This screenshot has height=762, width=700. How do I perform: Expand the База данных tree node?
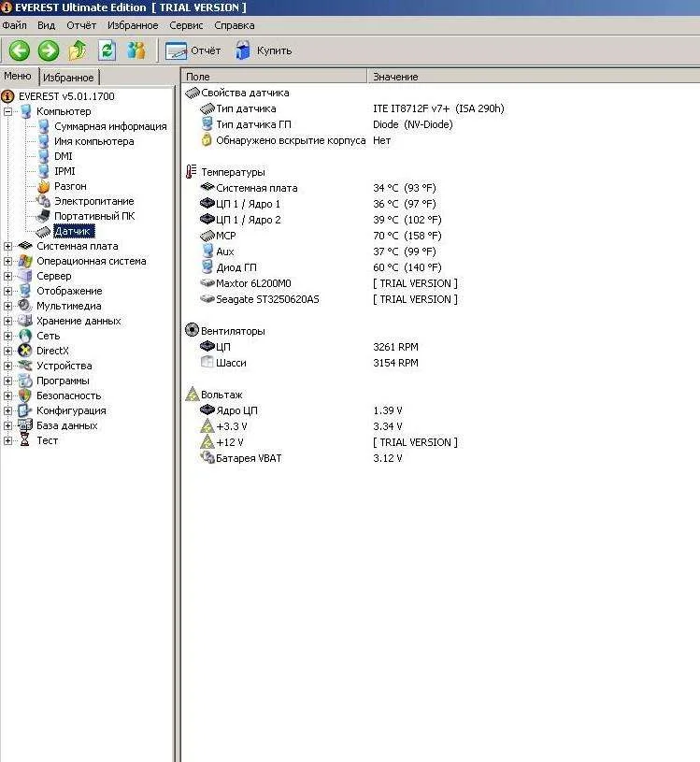coord(7,425)
